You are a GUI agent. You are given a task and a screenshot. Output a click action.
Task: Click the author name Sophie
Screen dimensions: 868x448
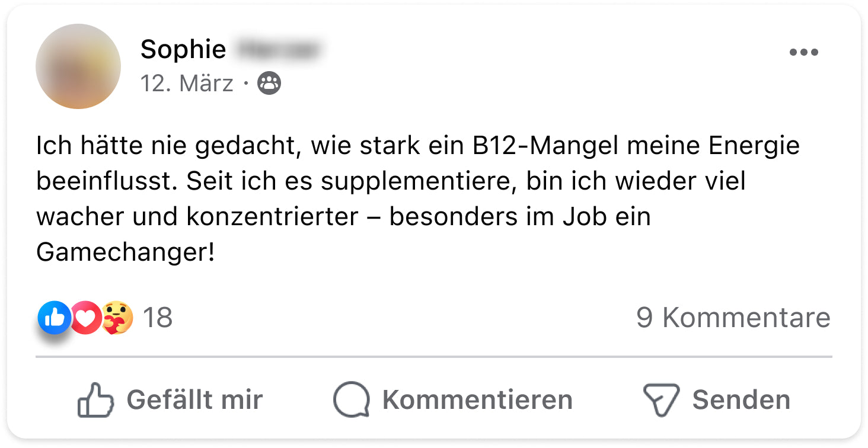183,50
